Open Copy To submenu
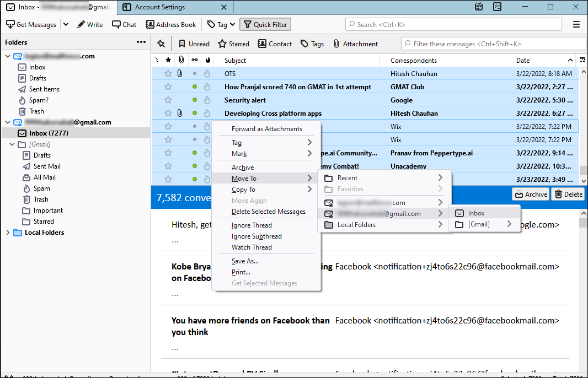 [x=266, y=189]
